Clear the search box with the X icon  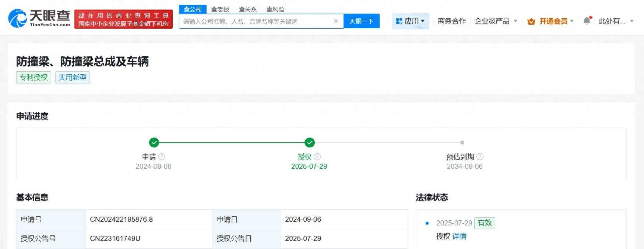[336, 21]
